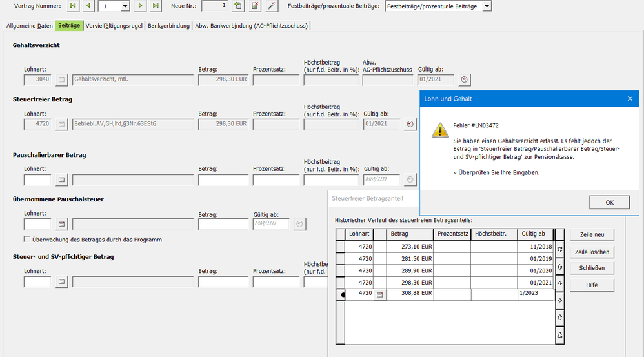Select the 01/2019 Gültig ab cell

[x=536, y=259]
